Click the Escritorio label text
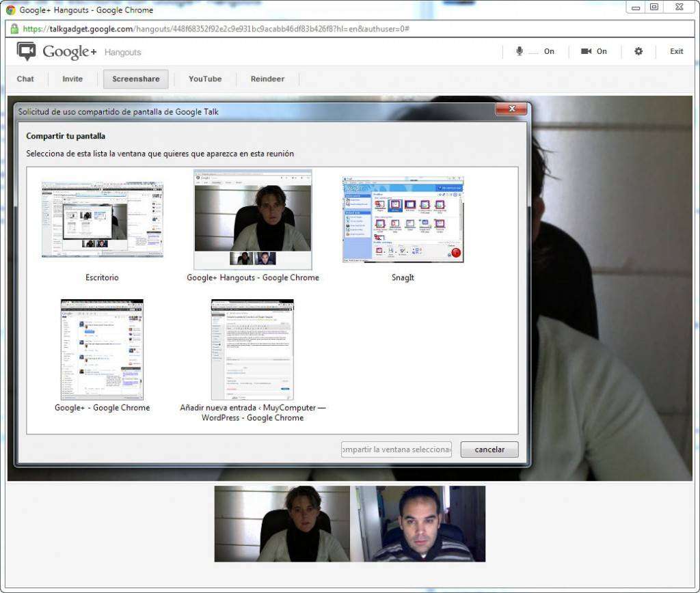 pyautogui.click(x=103, y=277)
